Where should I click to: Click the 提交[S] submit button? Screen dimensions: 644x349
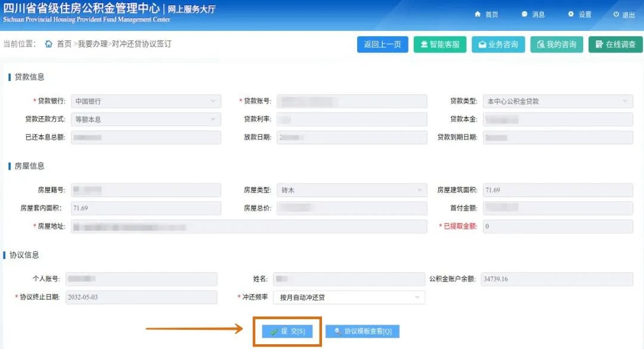[288, 332]
